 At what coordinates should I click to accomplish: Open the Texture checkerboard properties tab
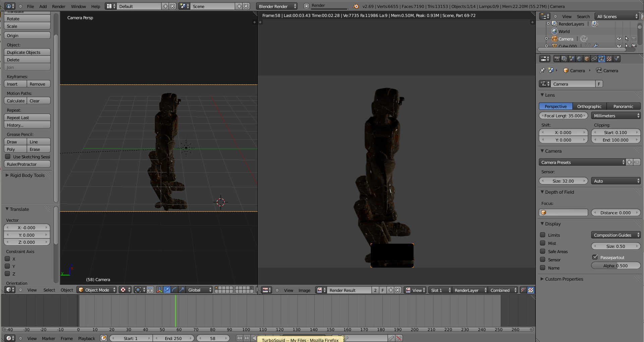(x=609, y=59)
